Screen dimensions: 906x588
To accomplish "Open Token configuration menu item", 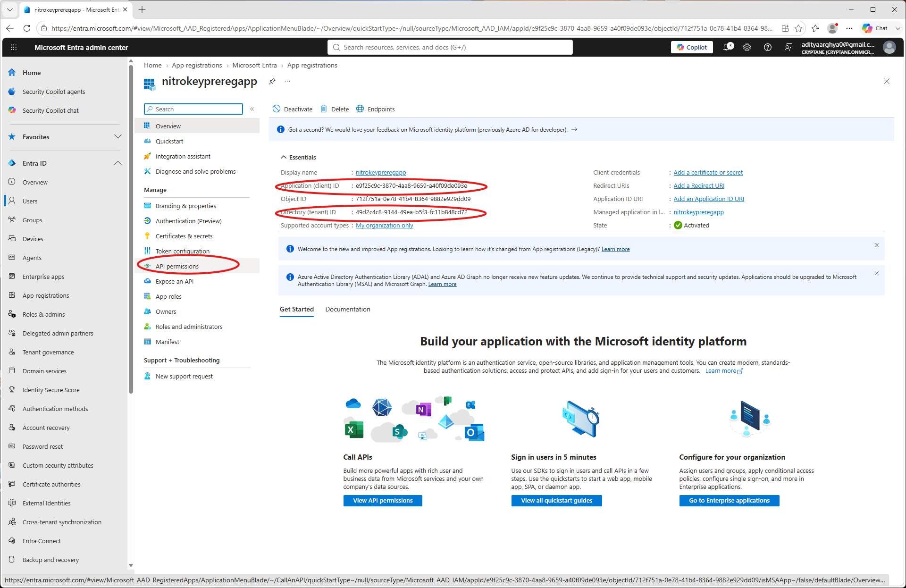I will [x=183, y=251].
